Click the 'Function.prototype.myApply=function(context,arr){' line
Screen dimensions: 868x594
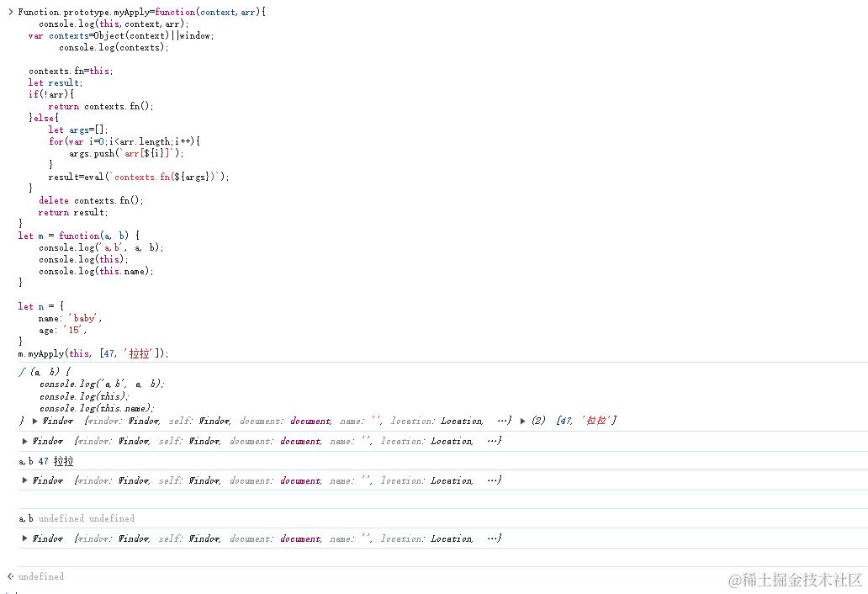(x=141, y=12)
